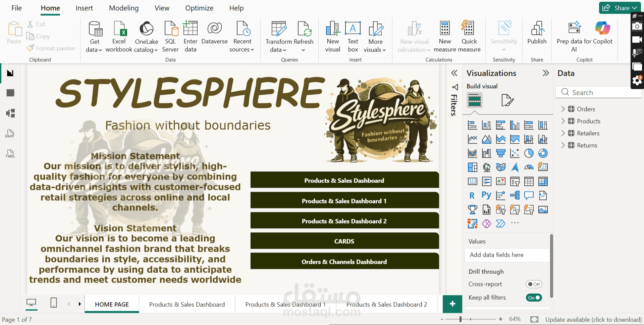Click zoom in plus button

coord(500,319)
